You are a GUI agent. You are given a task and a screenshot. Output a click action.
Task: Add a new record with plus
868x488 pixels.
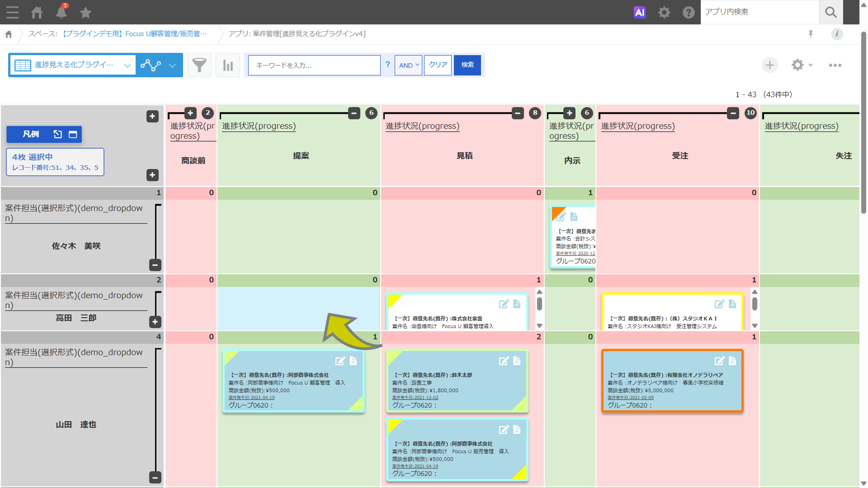[x=770, y=65]
